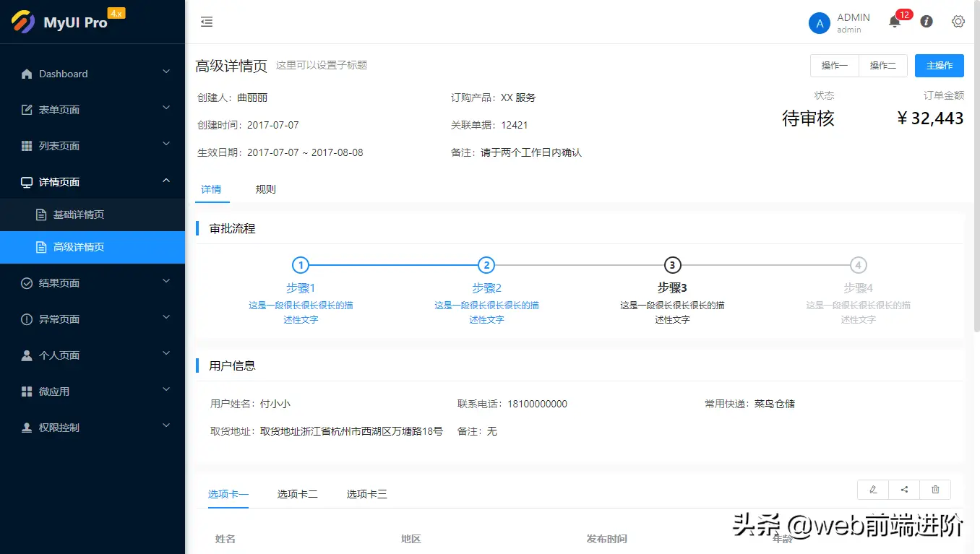
Task: Expand the Dashboard sidebar menu
Action: point(93,74)
